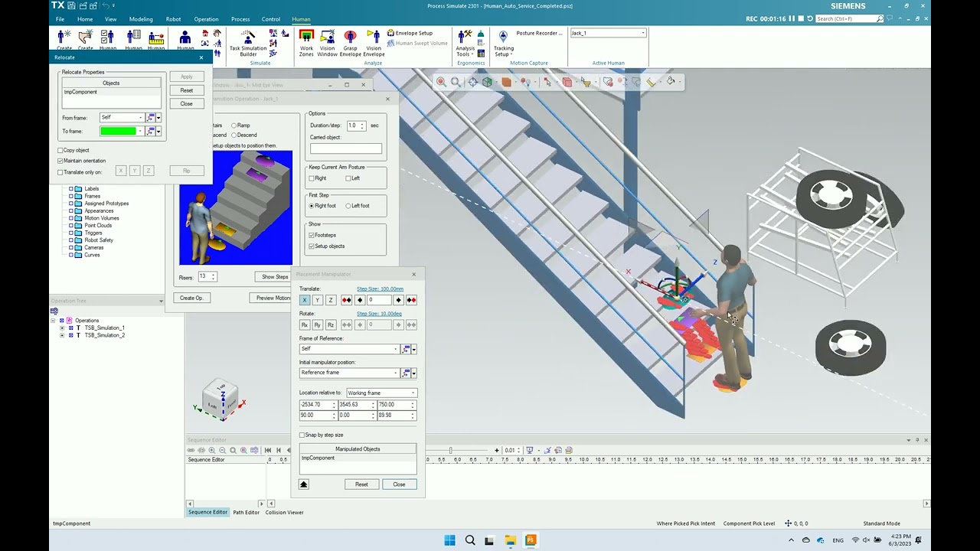
Task: Click the translate Step Size 100.00mm link
Action: tap(379, 289)
